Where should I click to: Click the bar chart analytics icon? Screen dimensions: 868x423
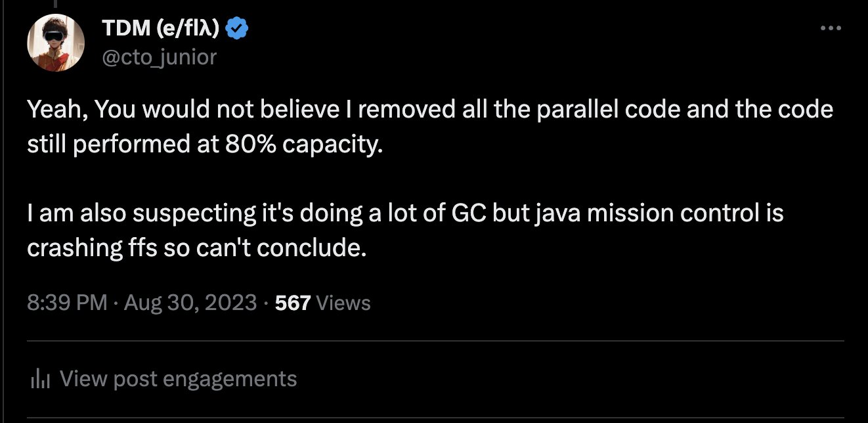click(41, 379)
